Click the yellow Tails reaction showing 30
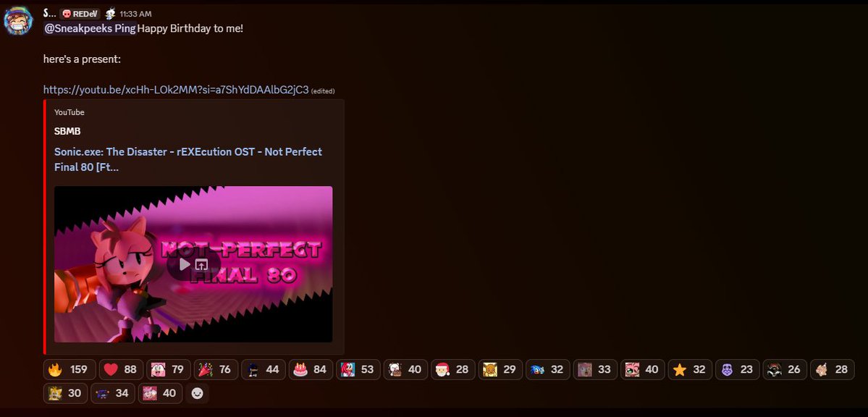This screenshot has width=868, height=417. (x=65, y=393)
